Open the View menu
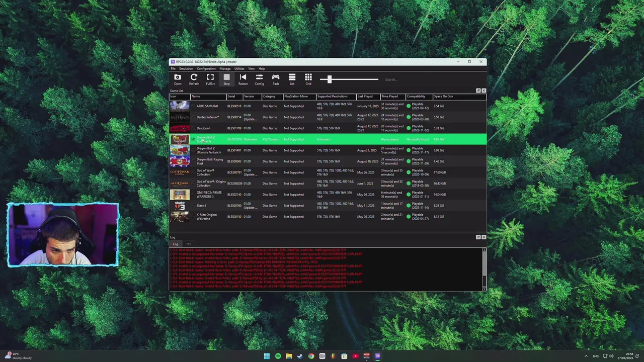Viewport: 644px width, 362px height. (251, 68)
